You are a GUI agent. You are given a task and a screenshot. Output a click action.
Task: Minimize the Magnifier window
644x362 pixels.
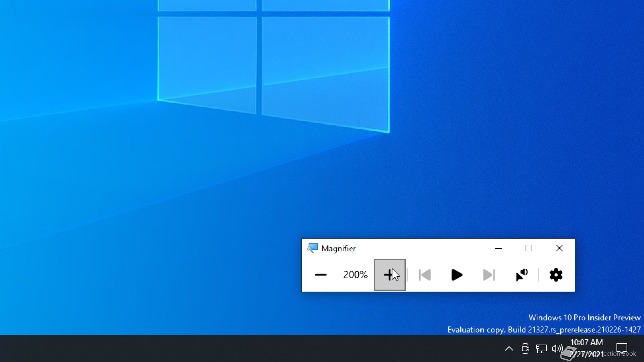click(498, 248)
